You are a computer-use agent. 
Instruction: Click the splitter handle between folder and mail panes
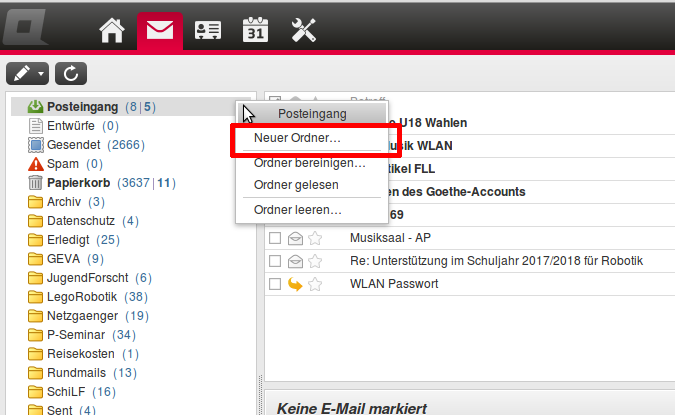click(x=260, y=394)
